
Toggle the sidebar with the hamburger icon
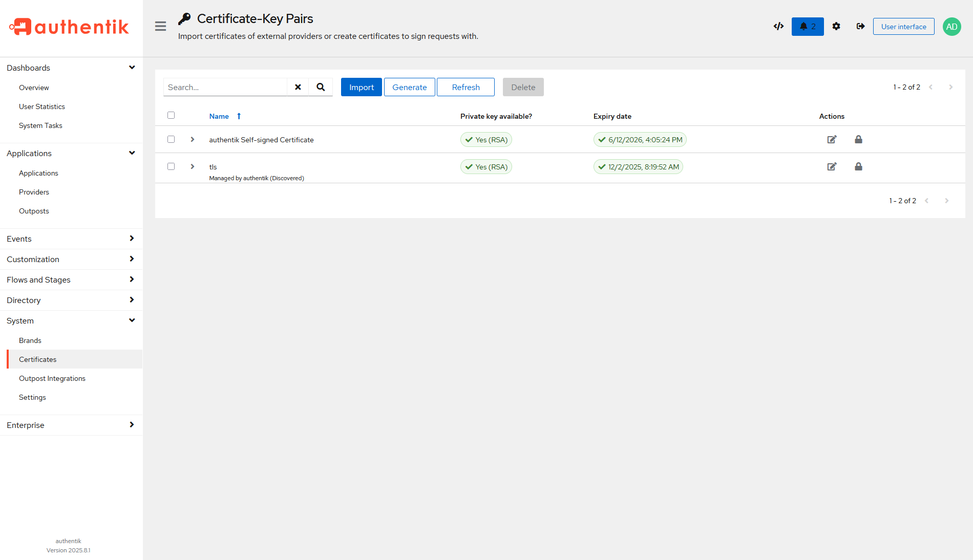160,26
